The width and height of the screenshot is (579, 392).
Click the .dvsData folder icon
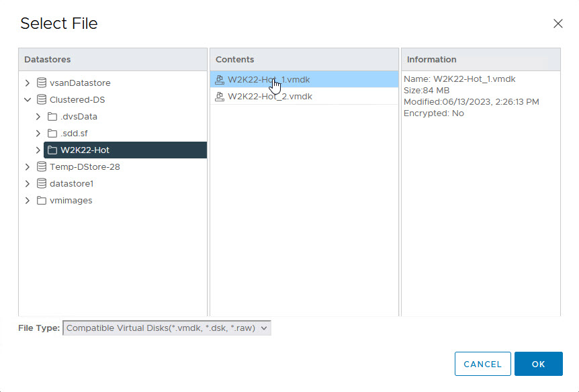[52, 117]
